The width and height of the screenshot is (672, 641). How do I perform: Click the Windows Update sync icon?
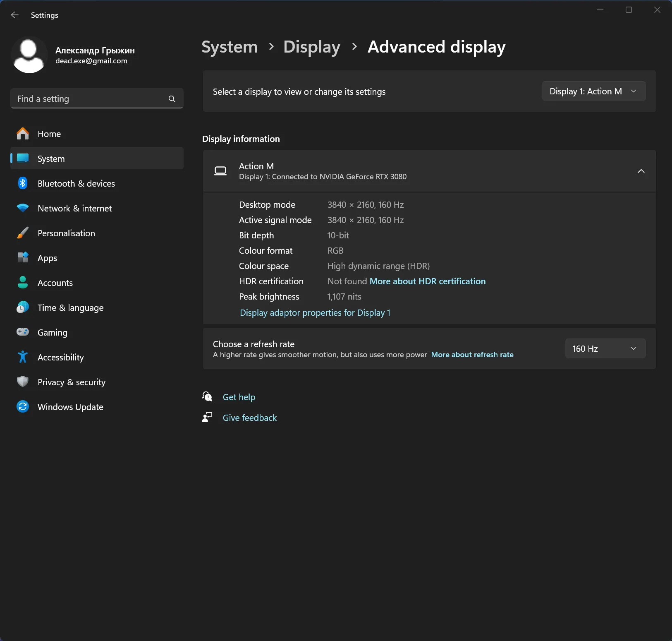tap(23, 407)
